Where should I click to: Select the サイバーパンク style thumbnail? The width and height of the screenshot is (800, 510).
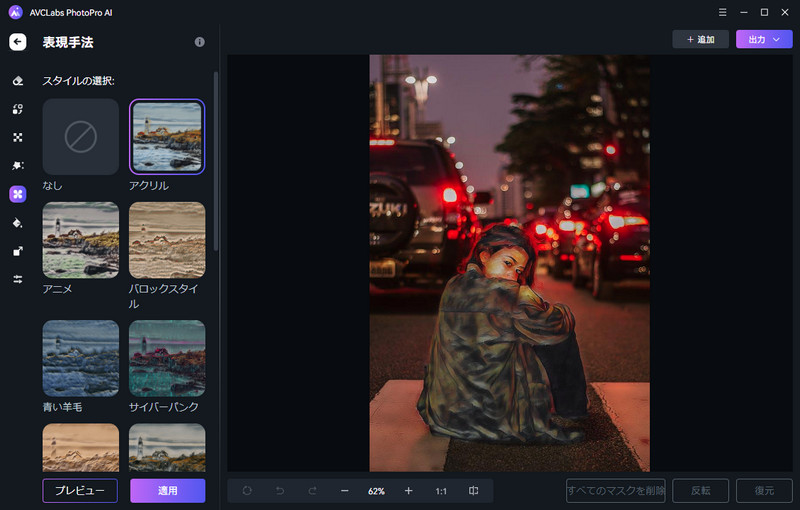[x=167, y=359]
